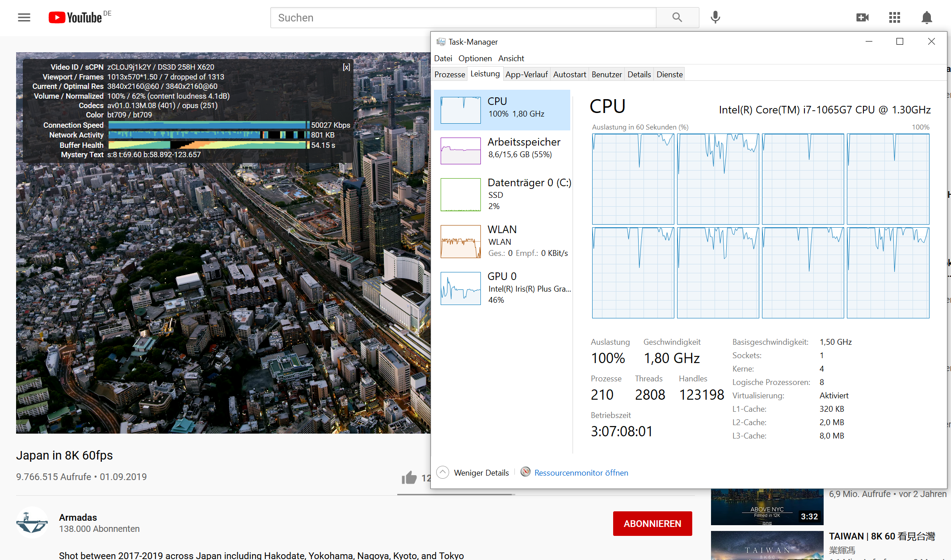The image size is (951, 560).
Task: Open the Optionen menu
Action: click(x=475, y=59)
